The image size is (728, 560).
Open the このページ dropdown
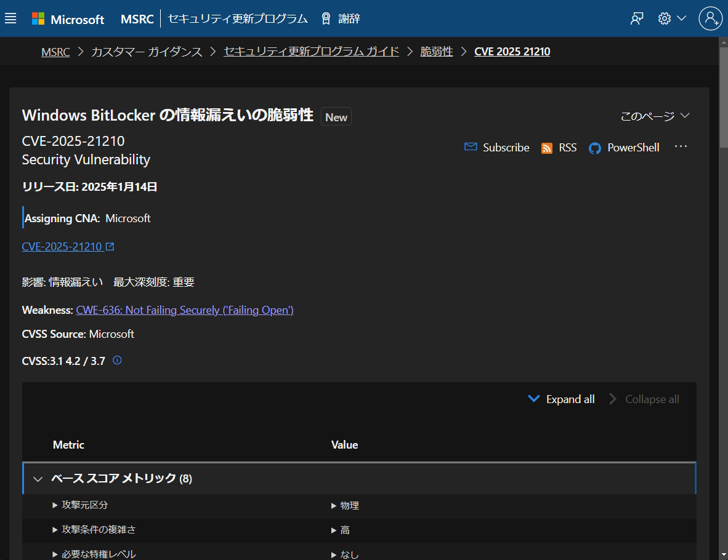pyautogui.click(x=655, y=116)
